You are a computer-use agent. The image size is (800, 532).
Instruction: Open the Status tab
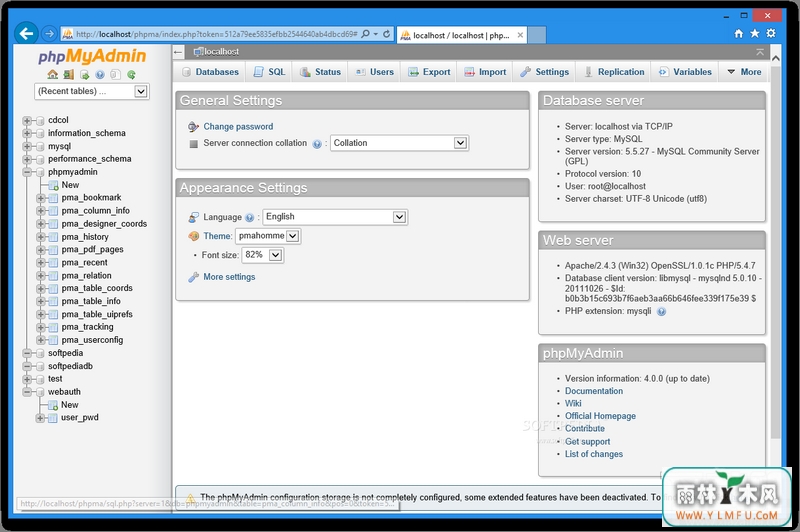click(x=320, y=72)
